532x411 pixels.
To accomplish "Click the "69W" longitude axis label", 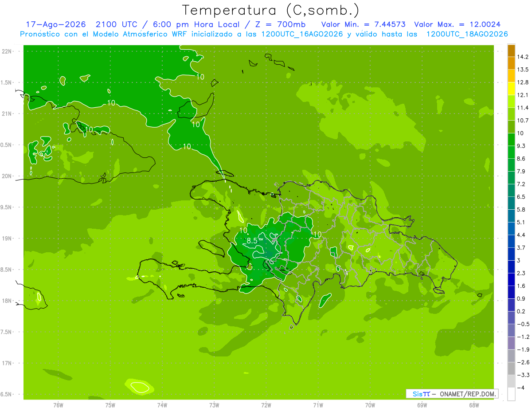I will pos(422,405).
